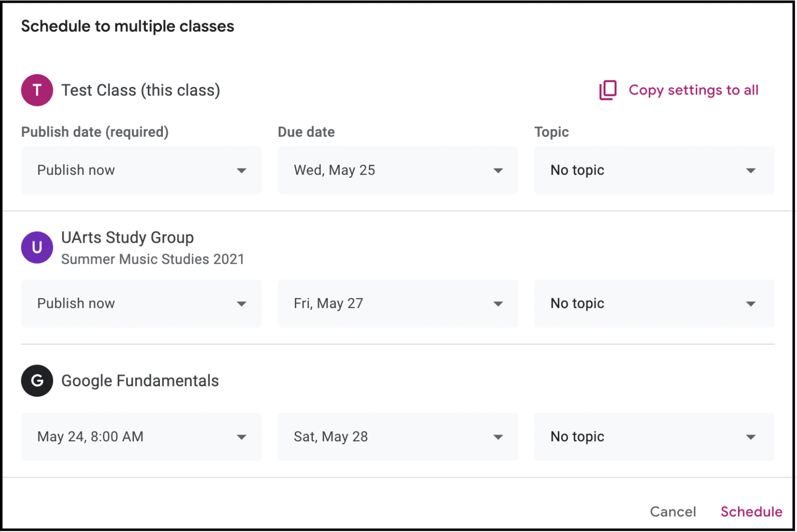Expand Test Class topic dropdown
797x532 pixels.
click(654, 171)
